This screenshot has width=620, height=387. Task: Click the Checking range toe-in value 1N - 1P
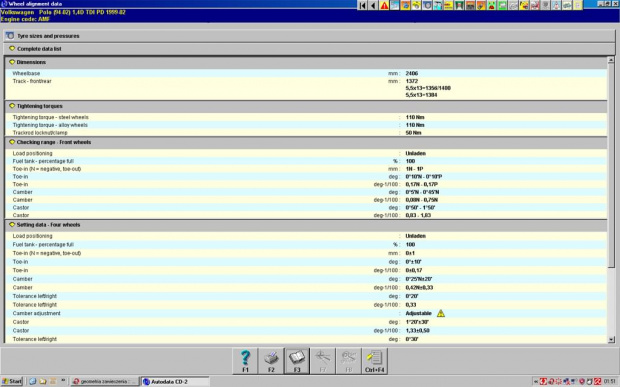pos(414,169)
